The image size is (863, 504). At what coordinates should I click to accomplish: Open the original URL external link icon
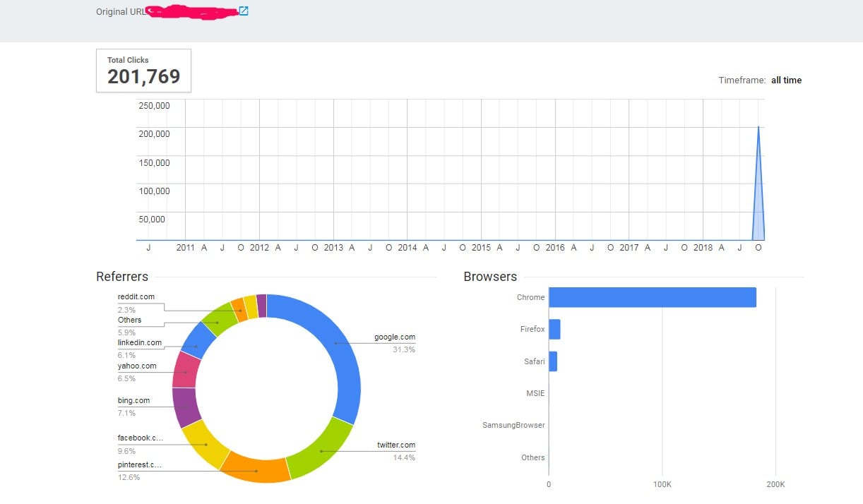pyautogui.click(x=244, y=11)
